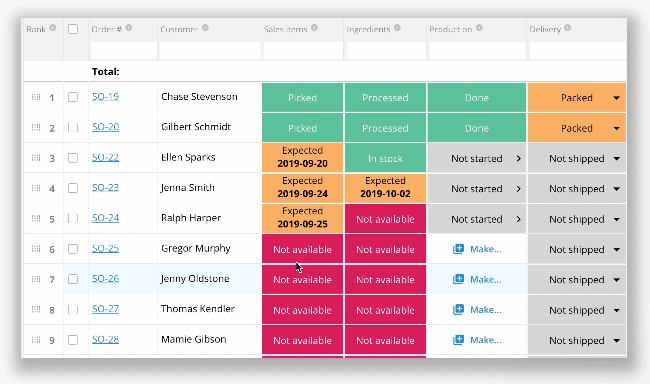The width and height of the screenshot is (650, 384).
Task: Open the Packed delivery dropdown for SO-19
Action: tap(616, 98)
